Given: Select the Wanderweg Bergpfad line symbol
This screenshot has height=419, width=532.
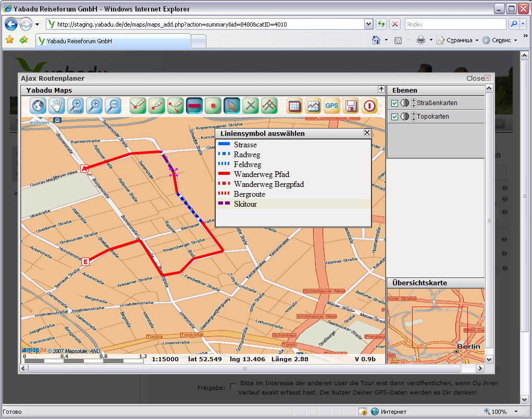Looking at the screenshot, I should point(293,184).
